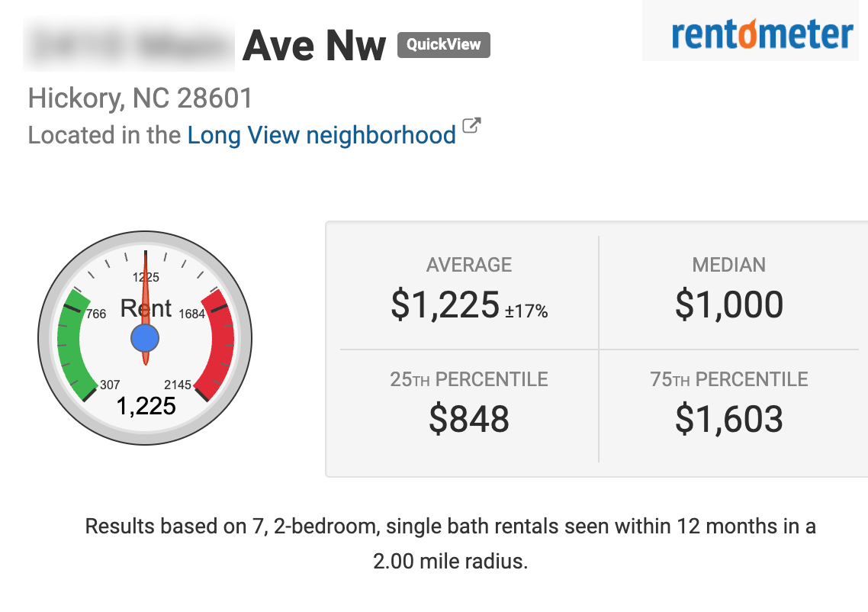Viewport: 868px width, 612px height.
Task: Select the median rent value $1,000
Action: (x=728, y=305)
